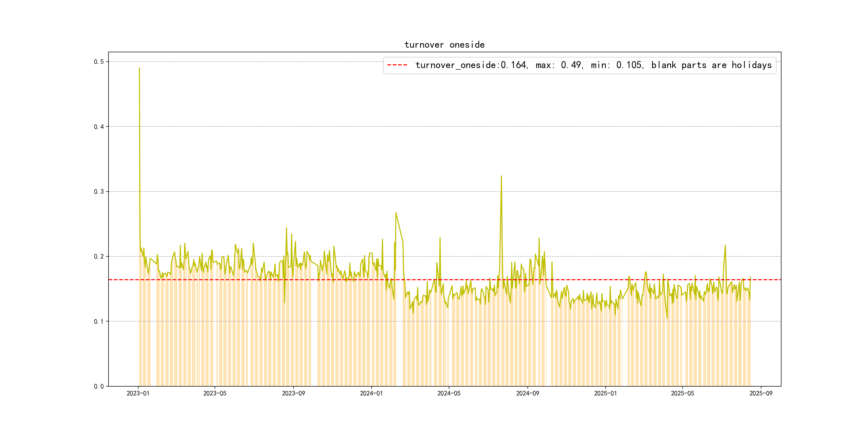Click the 0.3 y-axis tick label
The height and width of the screenshot is (434, 868).
coord(99,192)
